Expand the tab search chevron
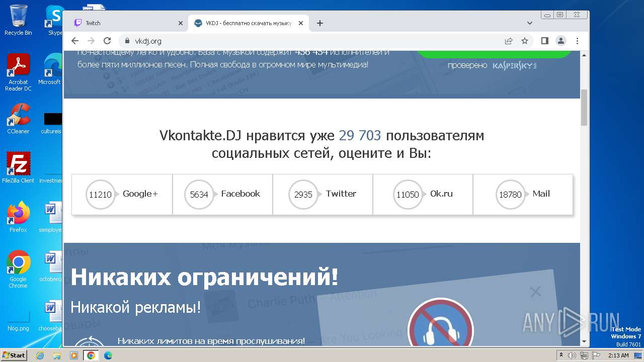644x362 pixels. click(x=530, y=23)
